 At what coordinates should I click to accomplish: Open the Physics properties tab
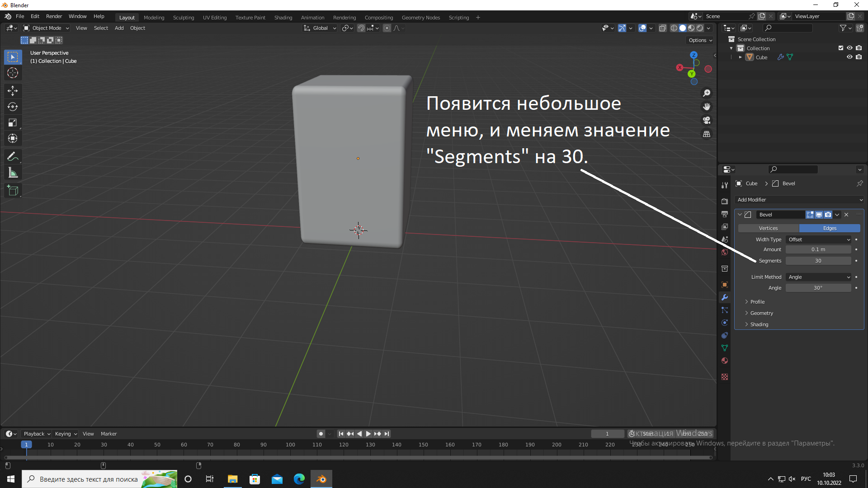pyautogui.click(x=725, y=323)
